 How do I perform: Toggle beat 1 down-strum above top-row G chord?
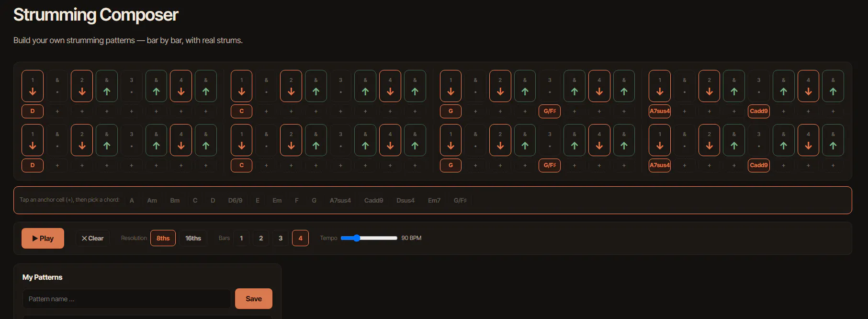click(x=451, y=86)
